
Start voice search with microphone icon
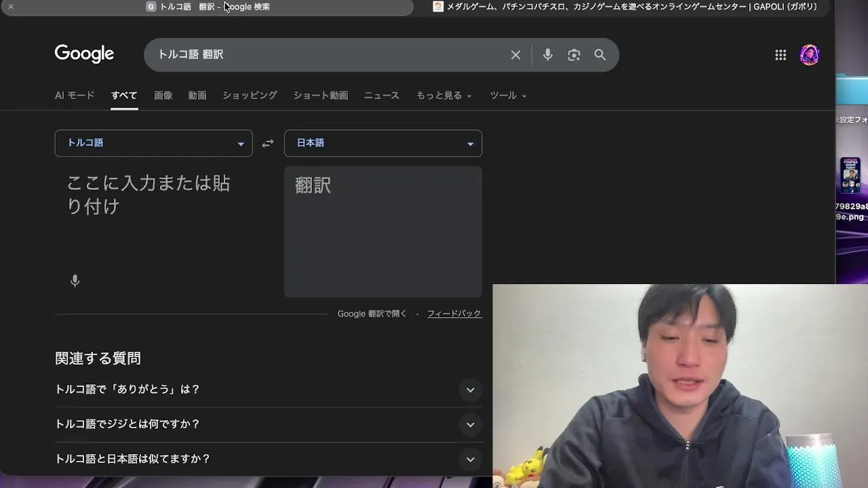click(547, 55)
